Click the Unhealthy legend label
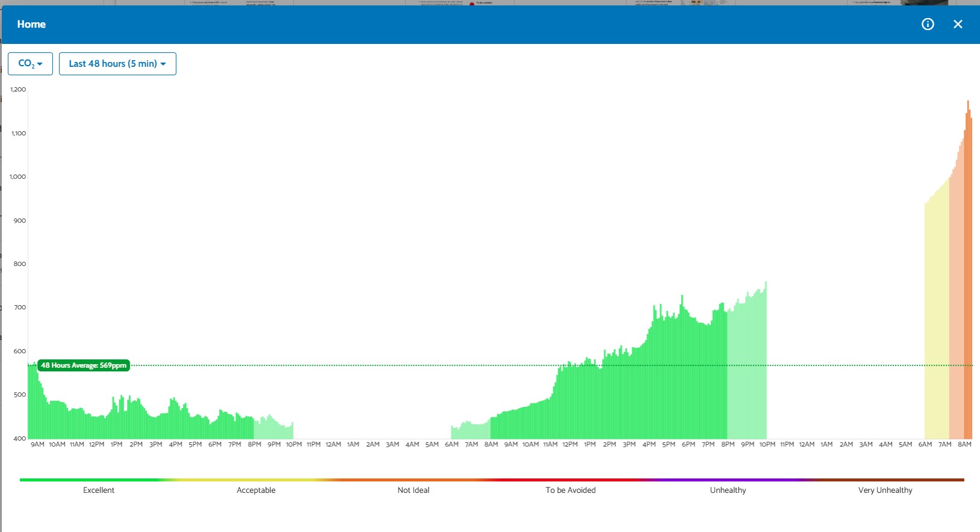Image resolution: width=980 pixels, height=532 pixels. pos(728,490)
